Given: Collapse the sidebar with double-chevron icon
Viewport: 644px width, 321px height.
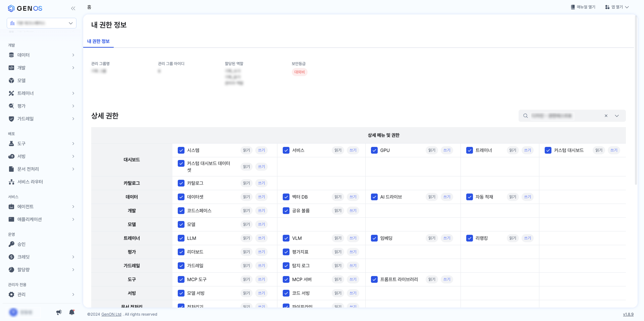Looking at the screenshot, I should pos(73,8).
